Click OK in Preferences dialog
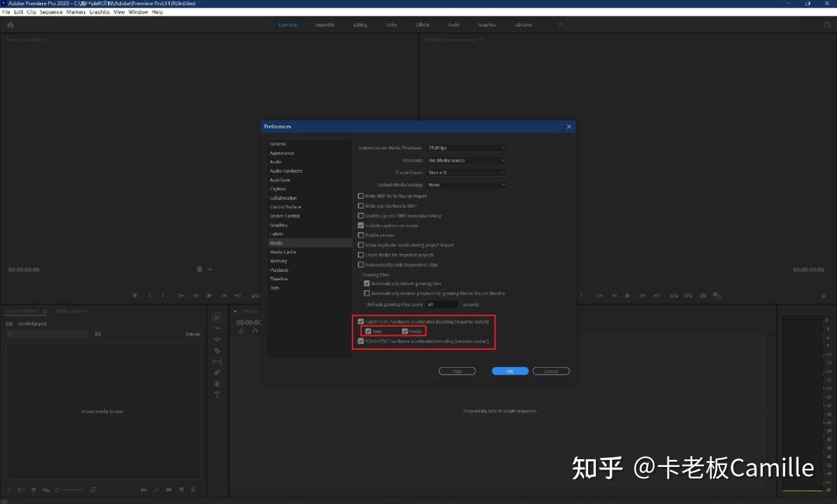 point(510,371)
